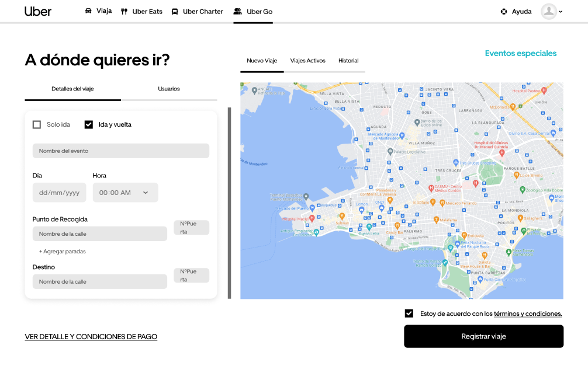Click the car icon beside Viaja
This screenshot has height=366, width=588.
pos(88,11)
